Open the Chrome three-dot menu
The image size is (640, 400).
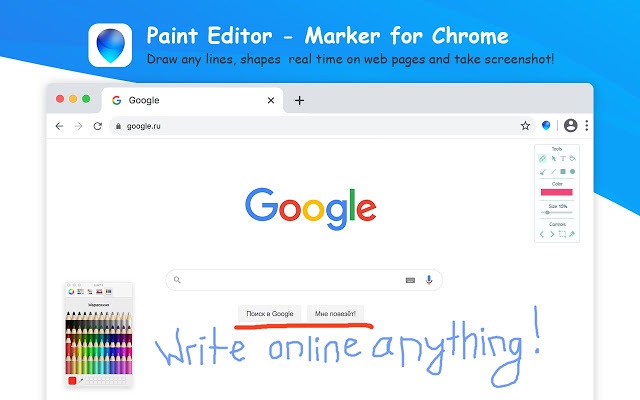coord(586,126)
